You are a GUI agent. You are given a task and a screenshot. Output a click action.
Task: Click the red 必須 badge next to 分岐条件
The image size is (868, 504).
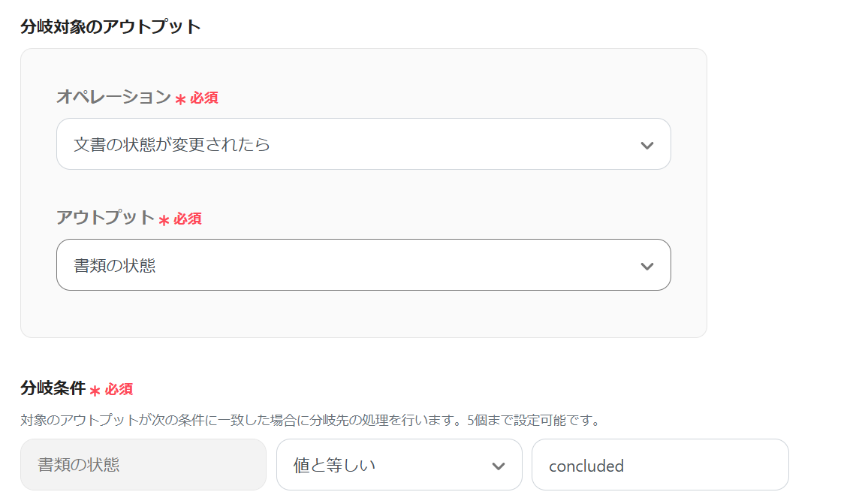(119, 389)
